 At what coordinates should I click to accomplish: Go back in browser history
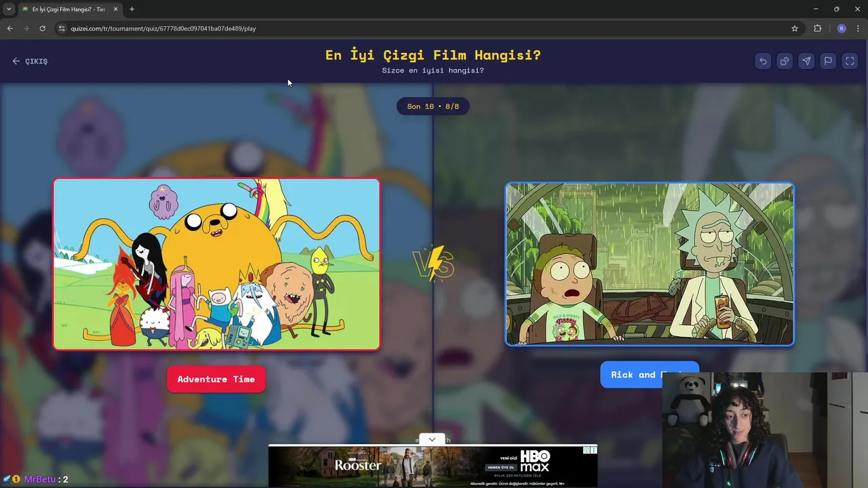click(x=9, y=28)
